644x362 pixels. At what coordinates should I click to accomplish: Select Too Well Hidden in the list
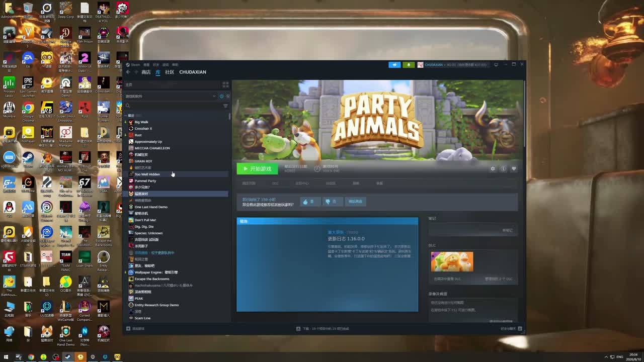click(x=176, y=174)
